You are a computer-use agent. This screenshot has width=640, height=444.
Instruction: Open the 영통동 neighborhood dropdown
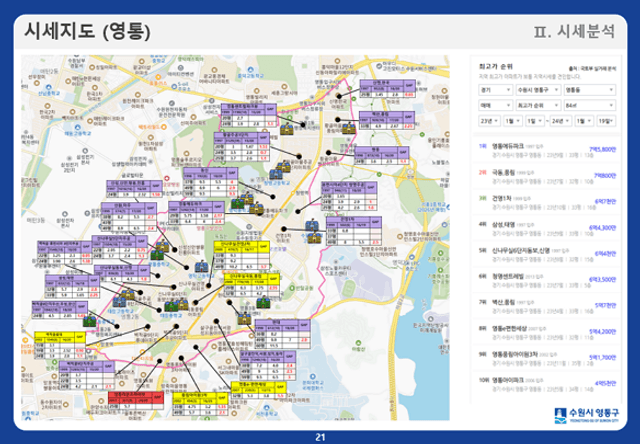pos(589,90)
